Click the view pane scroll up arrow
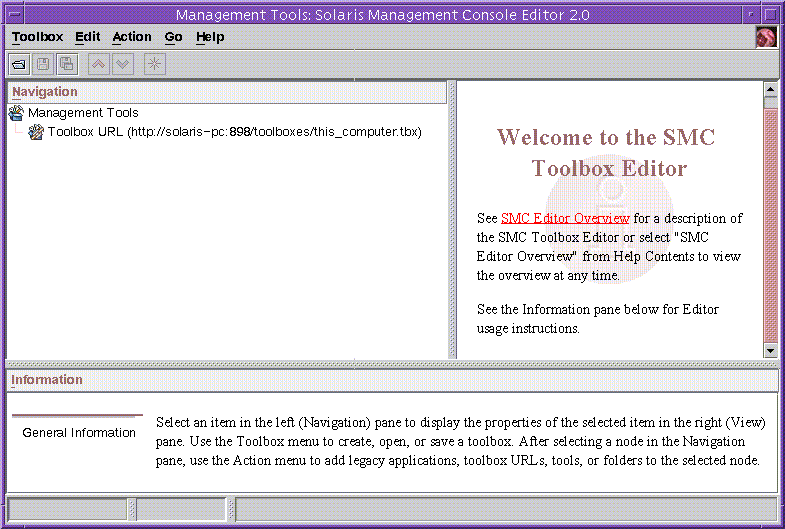The height and width of the screenshot is (529, 785). [770, 90]
